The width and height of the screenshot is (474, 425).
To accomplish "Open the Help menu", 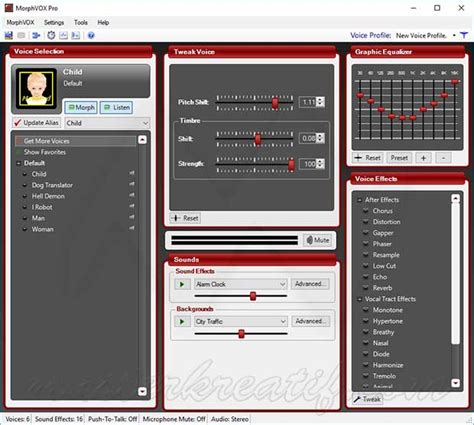I will pyautogui.click(x=103, y=23).
